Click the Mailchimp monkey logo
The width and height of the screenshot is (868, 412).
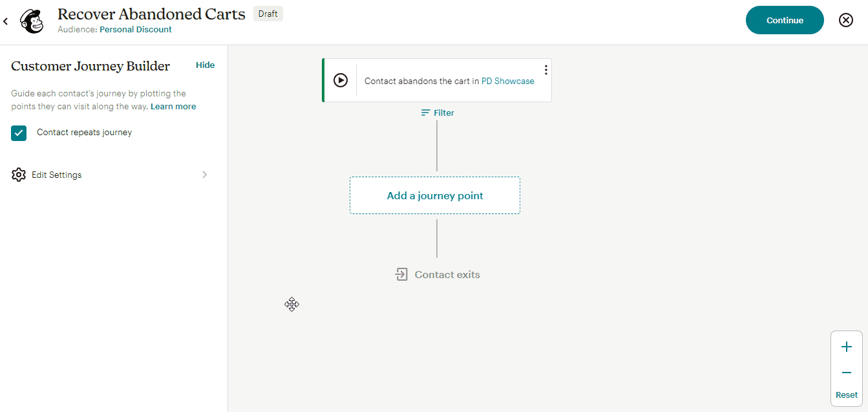tap(32, 21)
